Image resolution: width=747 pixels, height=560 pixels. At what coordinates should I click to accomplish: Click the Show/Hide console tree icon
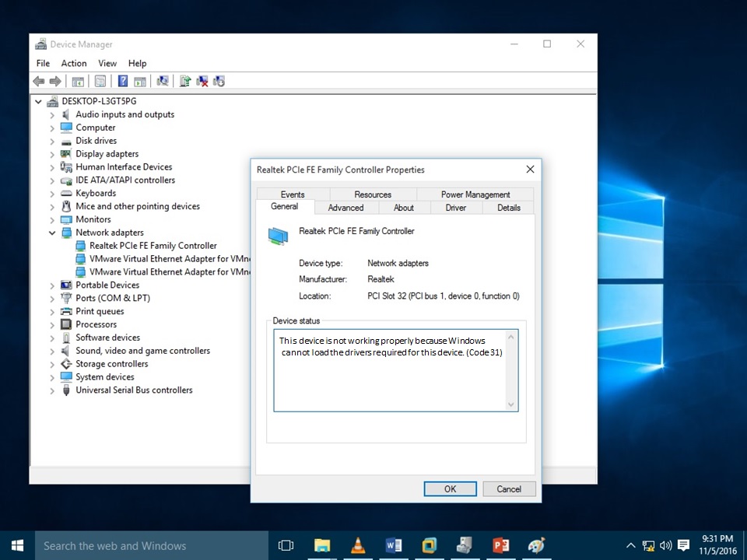point(77,81)
